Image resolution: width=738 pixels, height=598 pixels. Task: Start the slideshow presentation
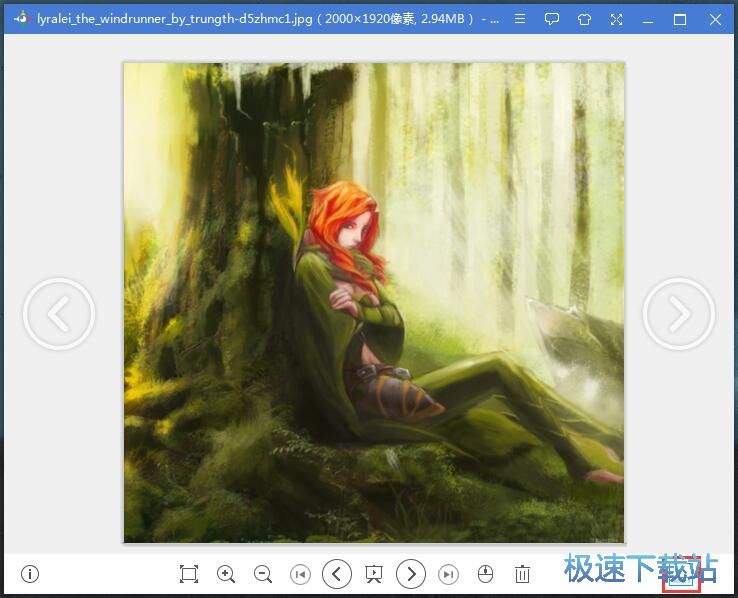374,574
